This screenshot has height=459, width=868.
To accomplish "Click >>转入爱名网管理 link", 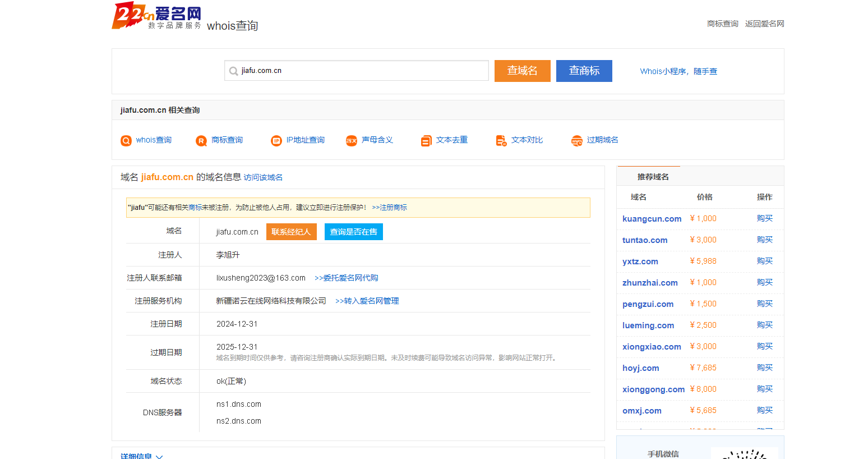I will pos(367,301).
